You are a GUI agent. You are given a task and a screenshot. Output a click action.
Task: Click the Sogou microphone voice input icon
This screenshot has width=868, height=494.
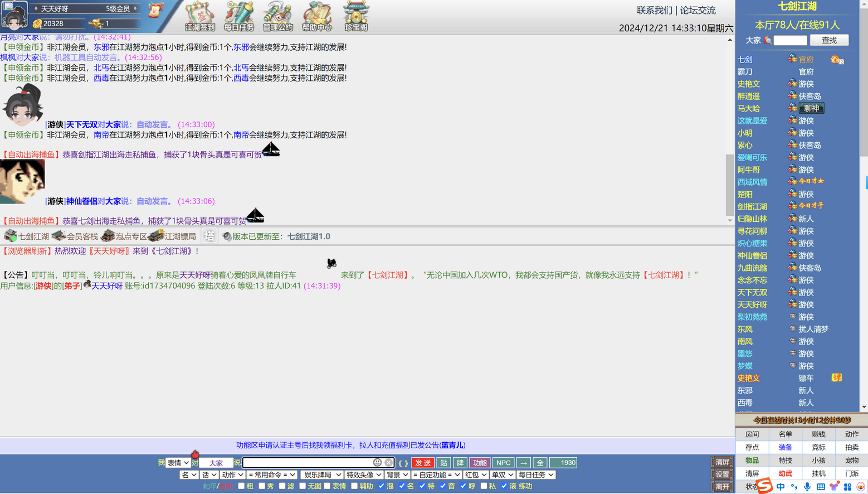click(807, 487)
